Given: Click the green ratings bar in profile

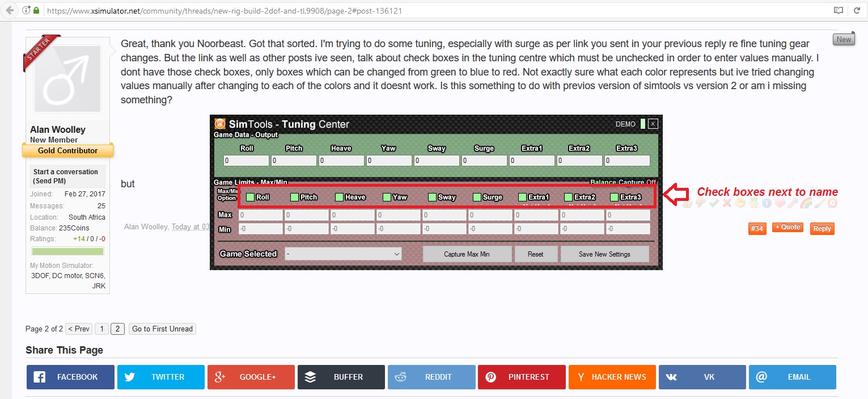Looking at the screenshot, I should tap(67, 251).
